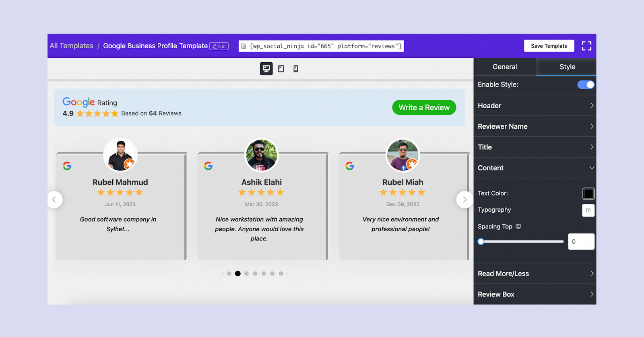Click Ashik Elahi's star rating
This screenshot has width=644, height=337.
261,193
